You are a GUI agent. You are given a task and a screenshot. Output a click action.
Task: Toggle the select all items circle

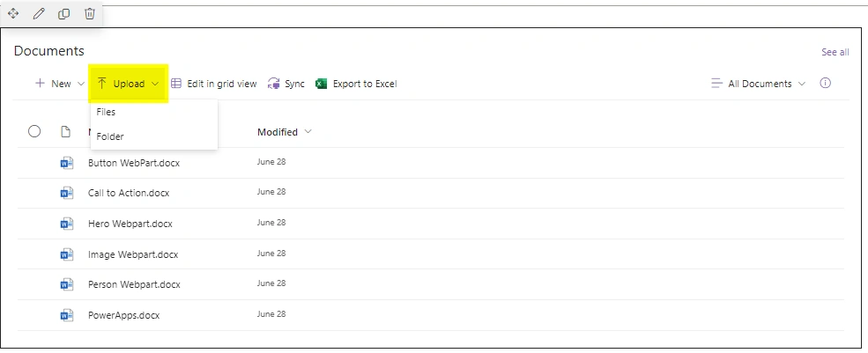(x=34, y=131)
